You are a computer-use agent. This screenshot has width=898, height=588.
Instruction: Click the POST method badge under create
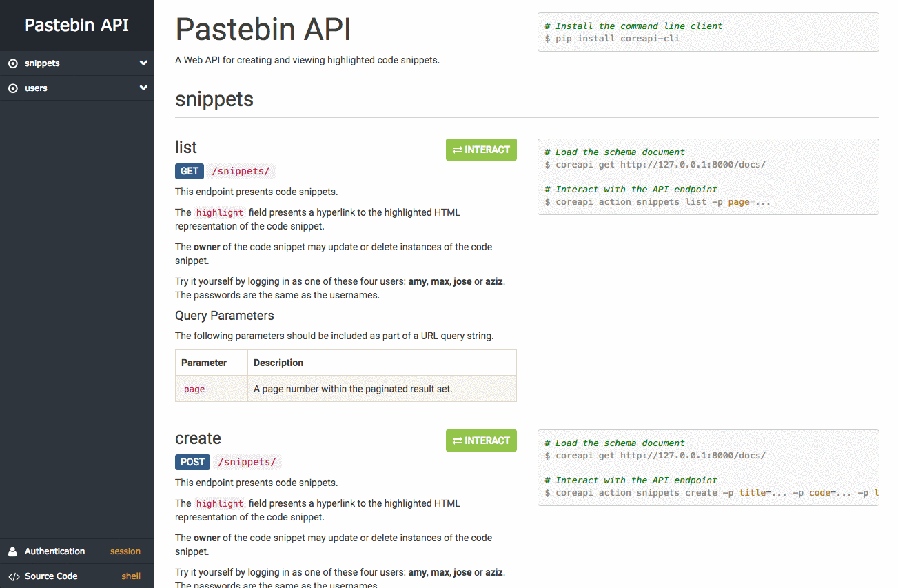click(192, 462)
